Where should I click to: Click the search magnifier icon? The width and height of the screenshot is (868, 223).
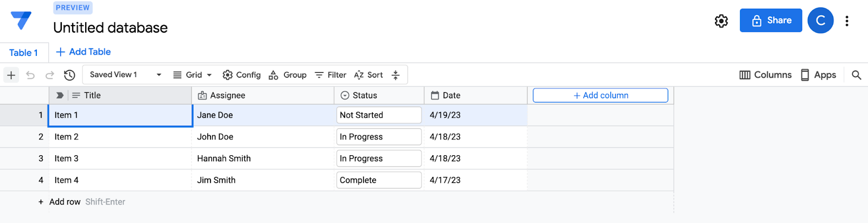[x=856, y=75]
